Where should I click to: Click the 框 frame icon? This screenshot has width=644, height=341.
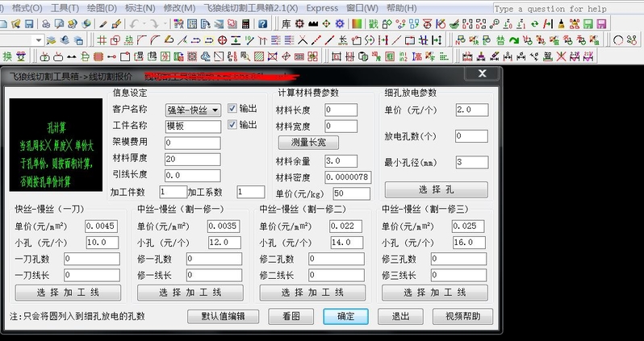(x=390, y=56)
